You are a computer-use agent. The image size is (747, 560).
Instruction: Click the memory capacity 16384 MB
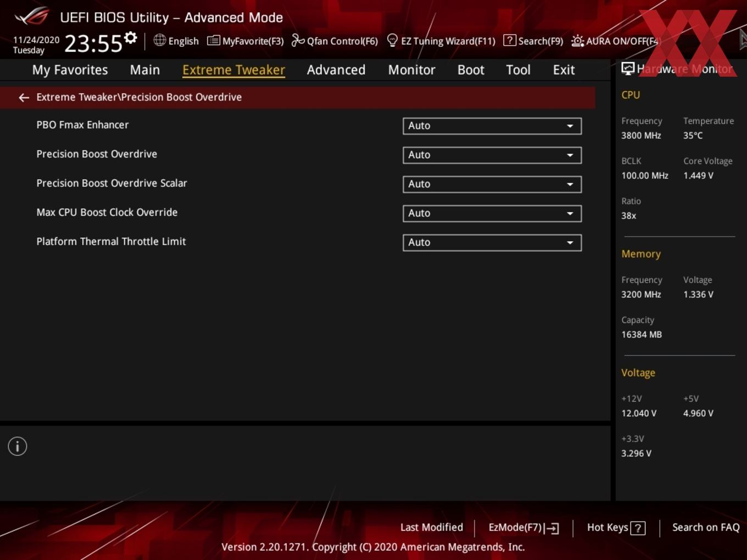click(642, 334)
